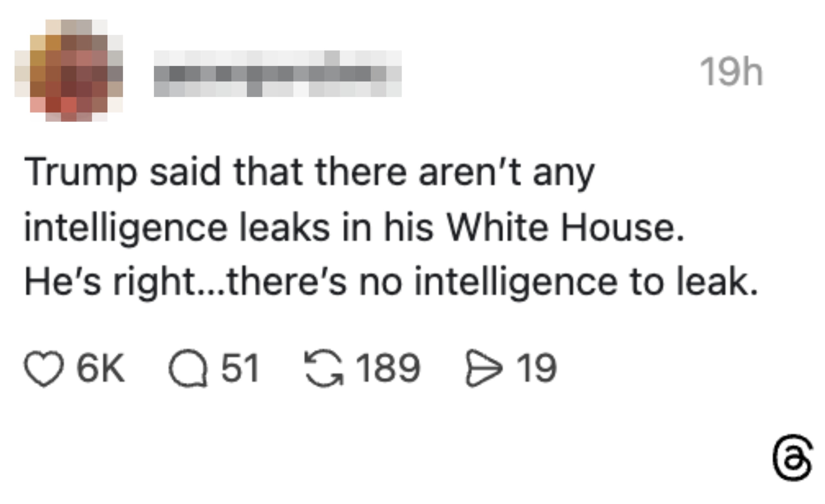Click the final word "leak." of the post
The height and width of the screenshot is (504, 825).
coord(717,282)
